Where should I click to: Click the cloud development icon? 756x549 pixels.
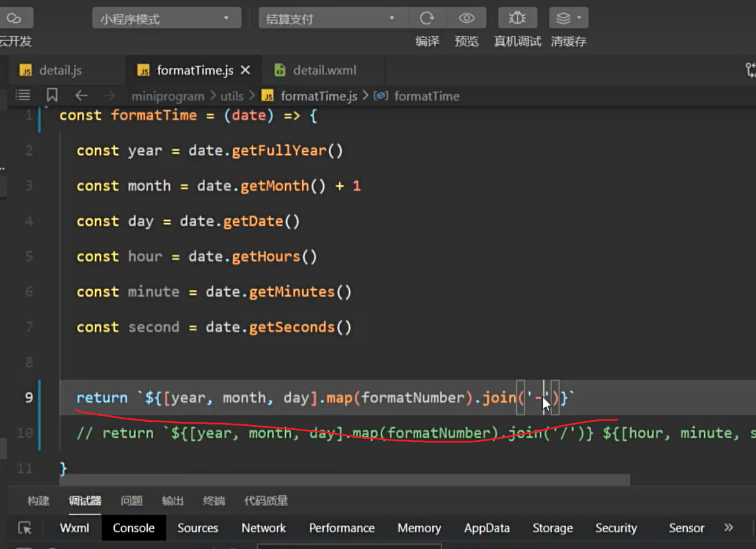pos(14,18)
